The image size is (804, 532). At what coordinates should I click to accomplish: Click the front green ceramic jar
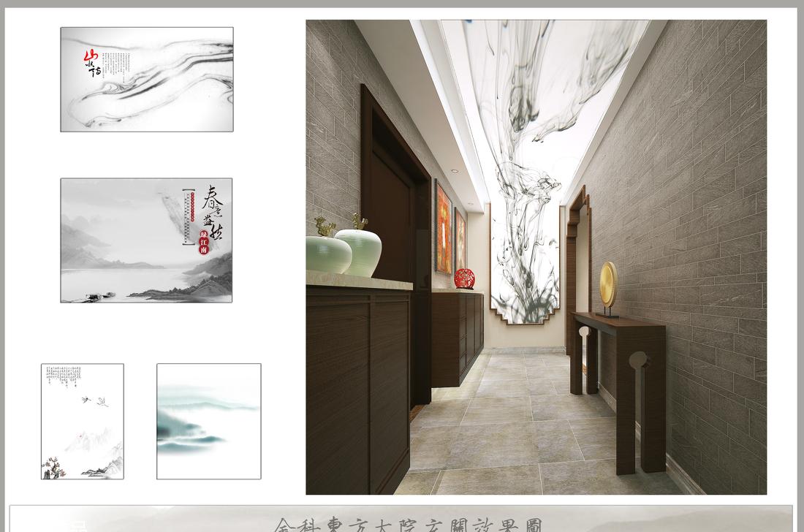(325, 254)
